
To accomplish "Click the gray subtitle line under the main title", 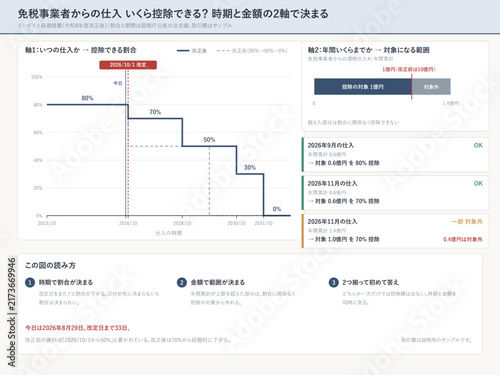I will [125, 25].
